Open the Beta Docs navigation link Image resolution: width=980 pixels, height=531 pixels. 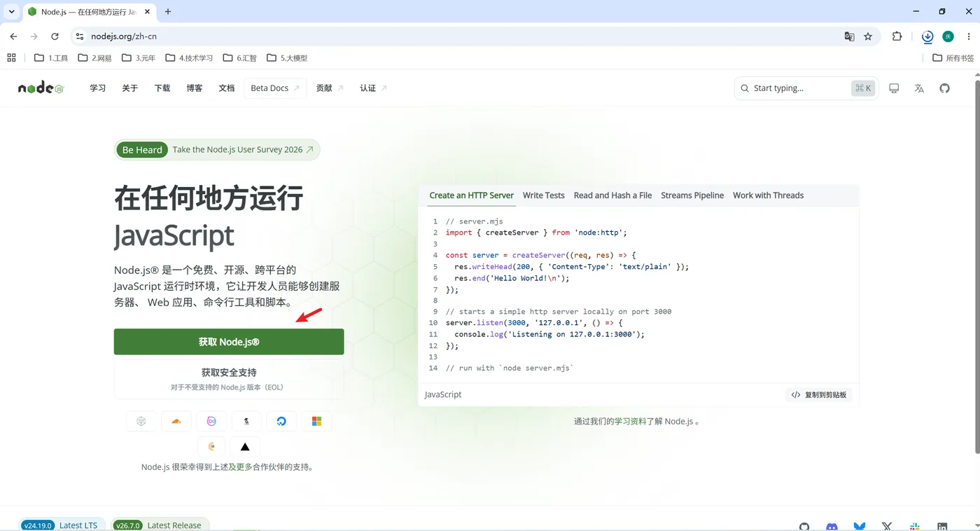coord(275,88)
